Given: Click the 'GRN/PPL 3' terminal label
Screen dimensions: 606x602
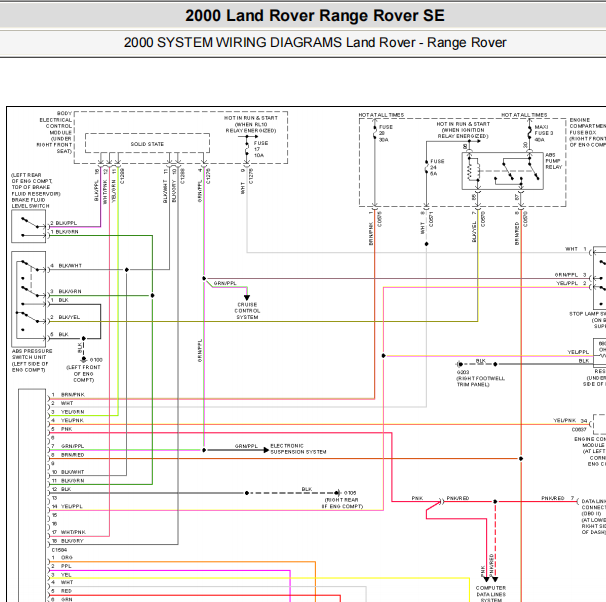Looking at the screenshot, I should [570, 275].
